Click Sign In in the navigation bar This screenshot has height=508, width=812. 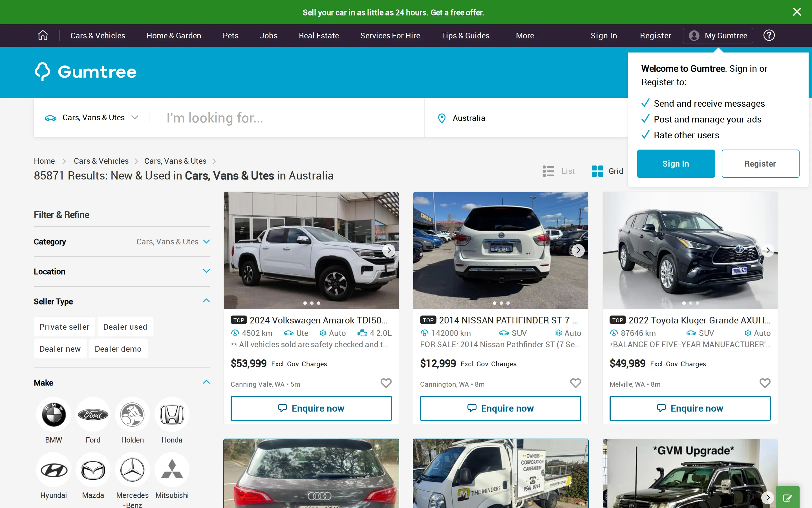pyautogui.click(x=604, y=36)
